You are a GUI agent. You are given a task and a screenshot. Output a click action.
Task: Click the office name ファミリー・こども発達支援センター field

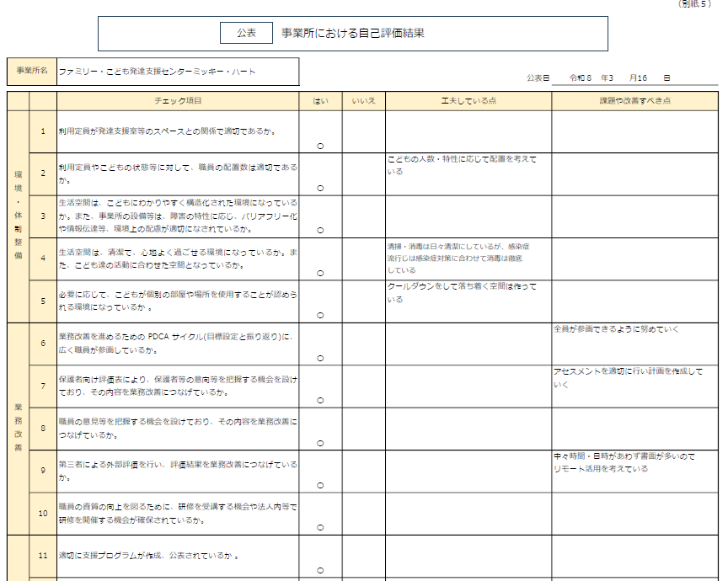click(x=177, y=72)
